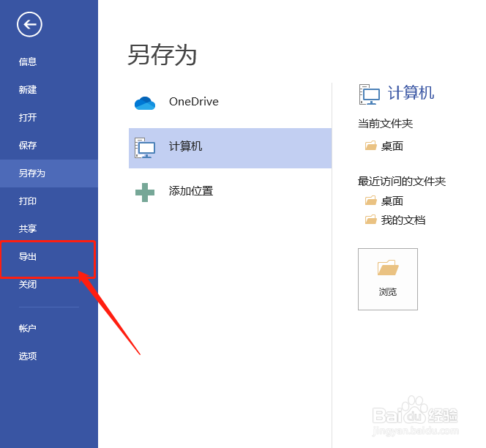Select the OneDrive save location label

[194, 102]
